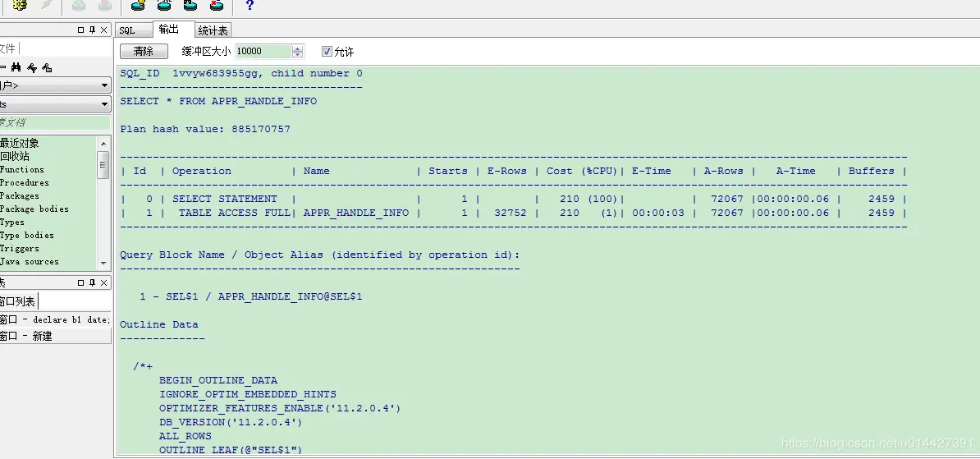Maximize the top-left object browser panel
The image size is (980, 459).
(80, 30)
